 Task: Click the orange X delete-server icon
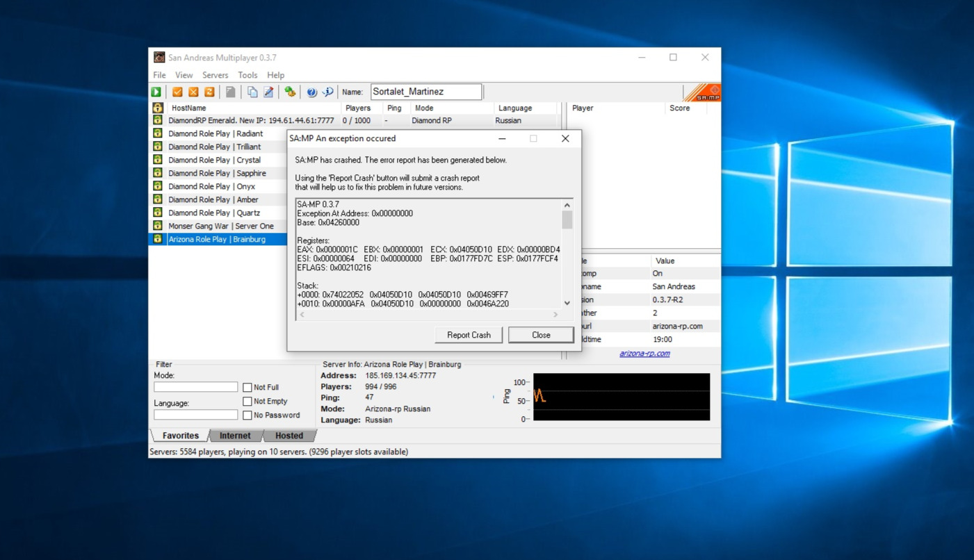193,92
